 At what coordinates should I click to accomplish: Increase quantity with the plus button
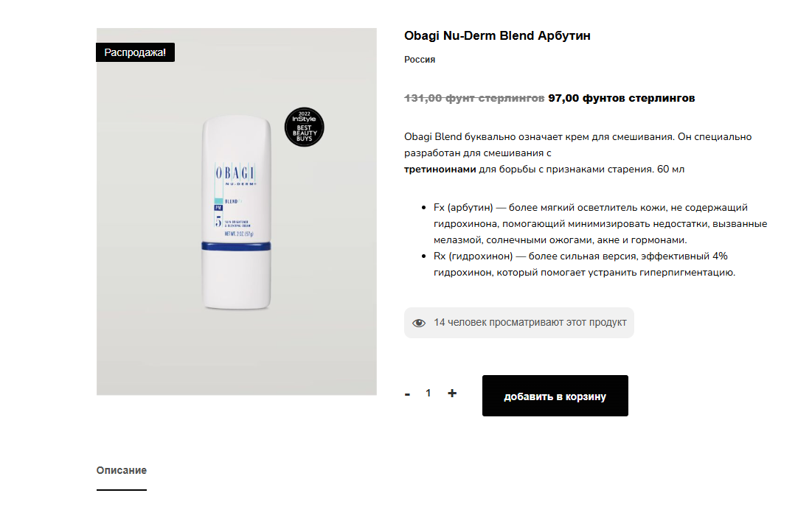pos(452,394)
